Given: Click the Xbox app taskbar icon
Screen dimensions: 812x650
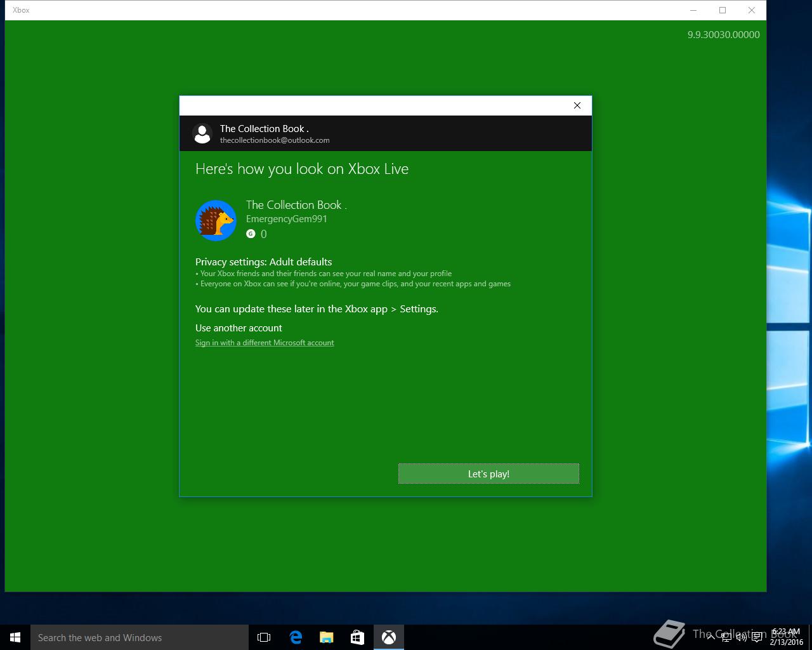Looking at the screenshot, I should tap(388, 637).
